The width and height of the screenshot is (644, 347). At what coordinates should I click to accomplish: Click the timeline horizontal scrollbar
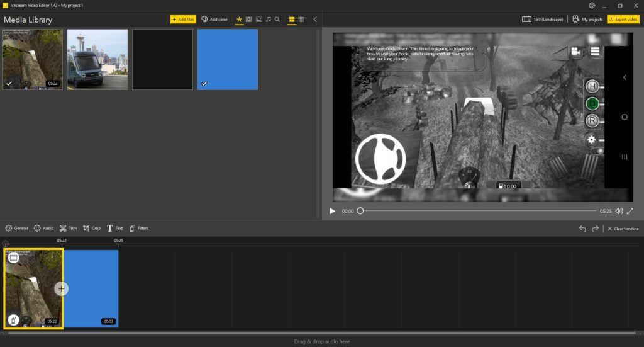coord(321,333)
